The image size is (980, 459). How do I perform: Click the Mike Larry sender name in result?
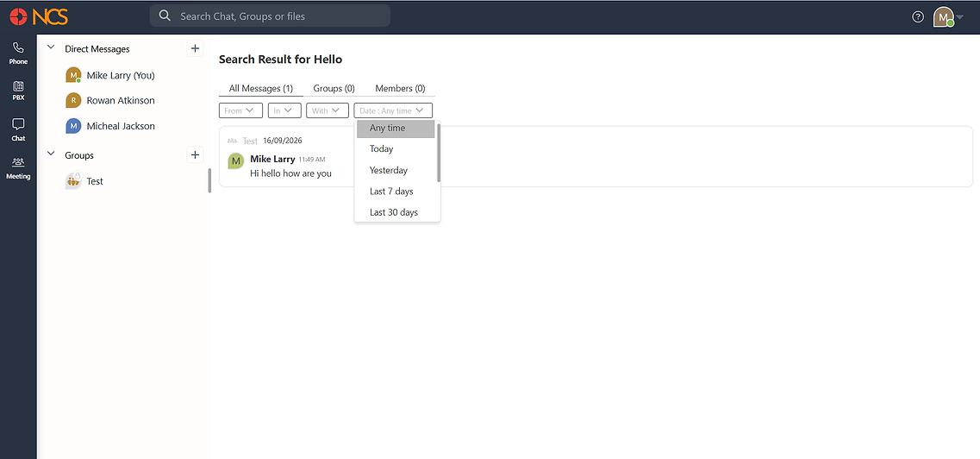coord(272,160)
